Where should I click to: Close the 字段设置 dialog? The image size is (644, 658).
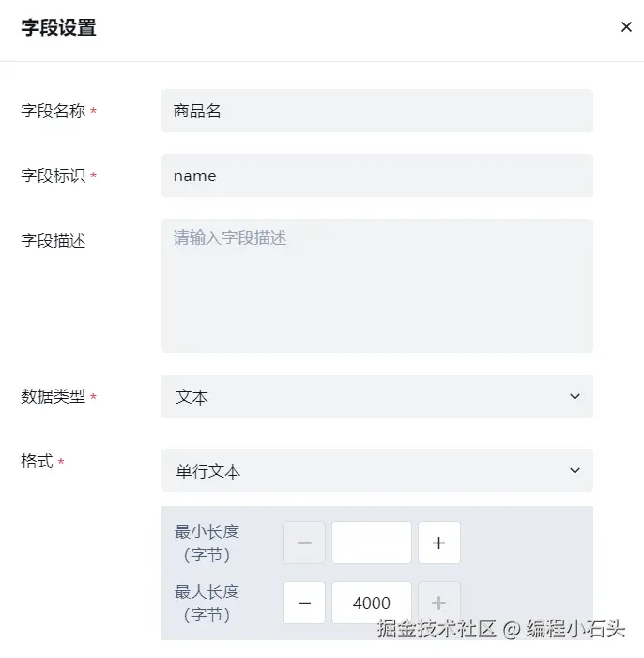click(x=626, y=27)
